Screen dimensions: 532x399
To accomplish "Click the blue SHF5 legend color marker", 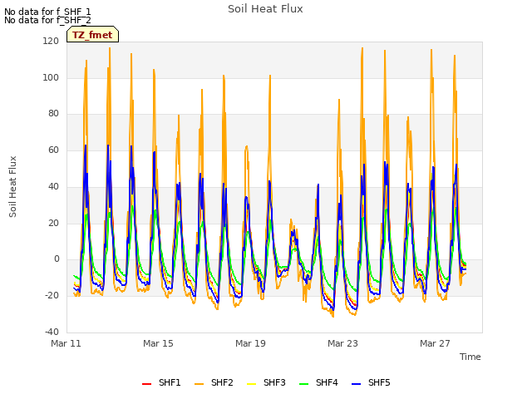I will [357, 384].
